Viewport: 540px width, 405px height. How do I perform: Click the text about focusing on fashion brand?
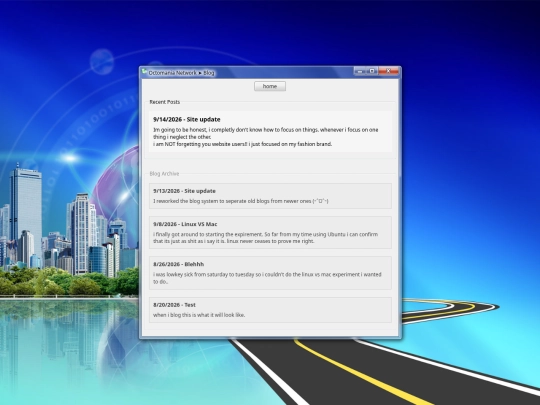(242, 144)
